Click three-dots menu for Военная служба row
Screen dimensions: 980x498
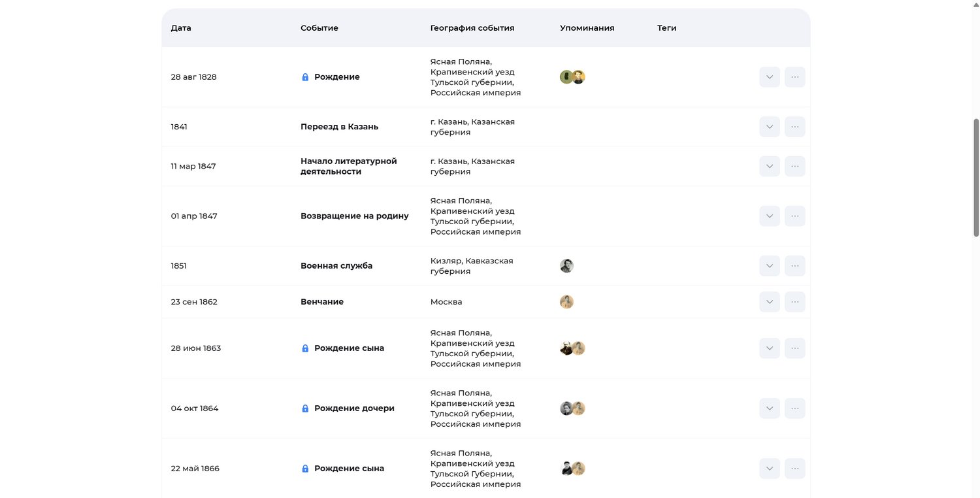[794, 266]
